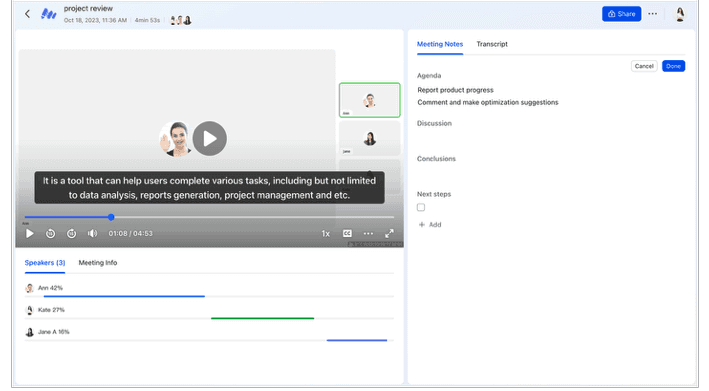Image resolution: width=709 pixels, height=391 pixels.
Task: Click Ann's avatar in speakers list
Action: click(29, 288)
